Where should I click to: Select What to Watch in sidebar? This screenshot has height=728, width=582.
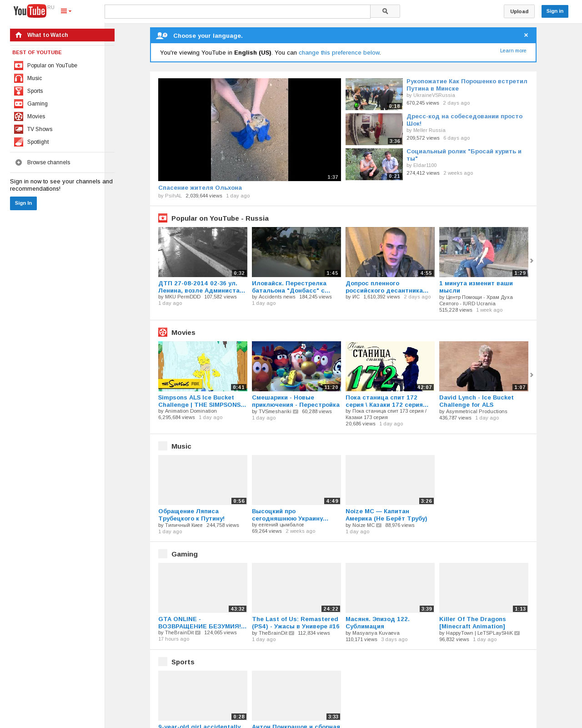pos(62,35)
